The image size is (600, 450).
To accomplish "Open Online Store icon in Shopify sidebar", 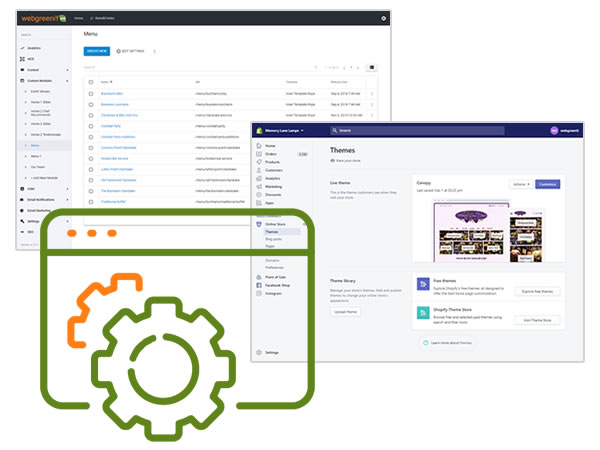I will coord(259,224).
